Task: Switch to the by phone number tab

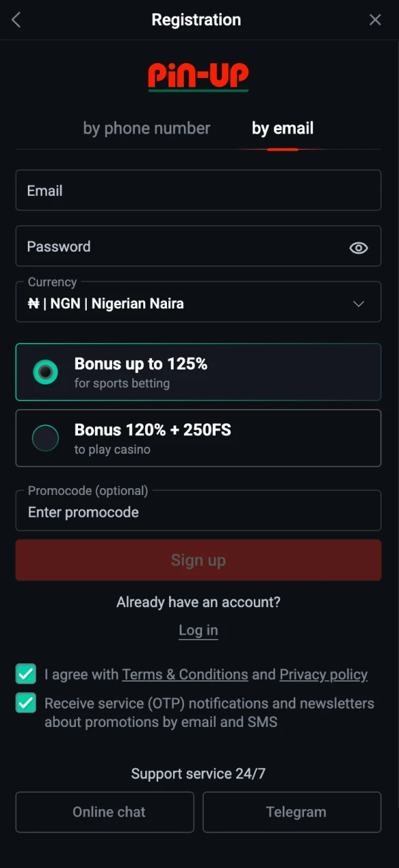Action: [147, 128]
